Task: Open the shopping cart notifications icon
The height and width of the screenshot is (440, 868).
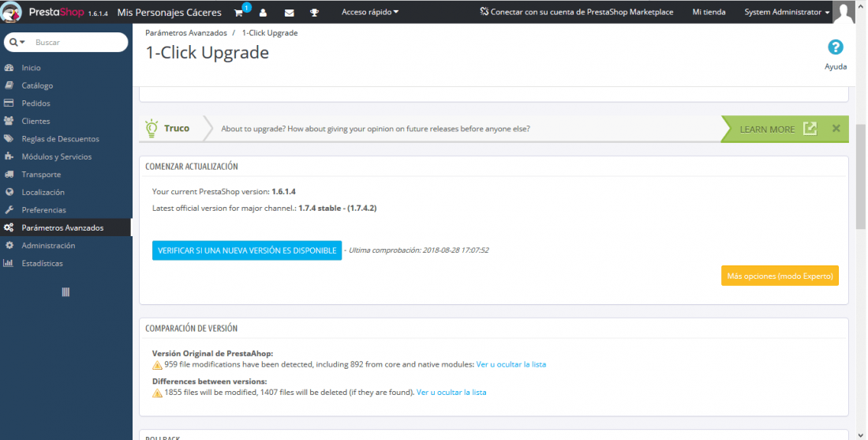Action: [238, 13]
